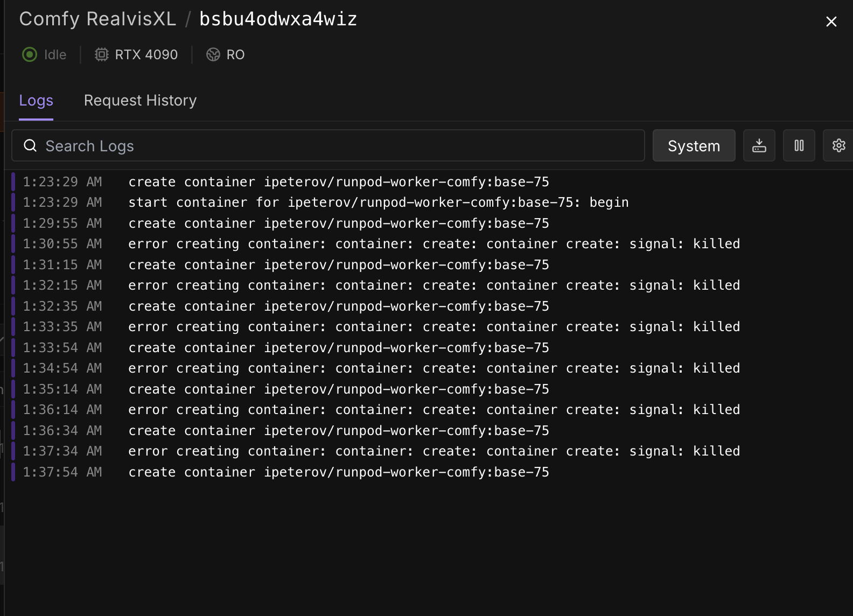This screenshot has height=616, width=853.
Task: Click the first error log at 1:30:55 AM
Action: pos(434,244)
